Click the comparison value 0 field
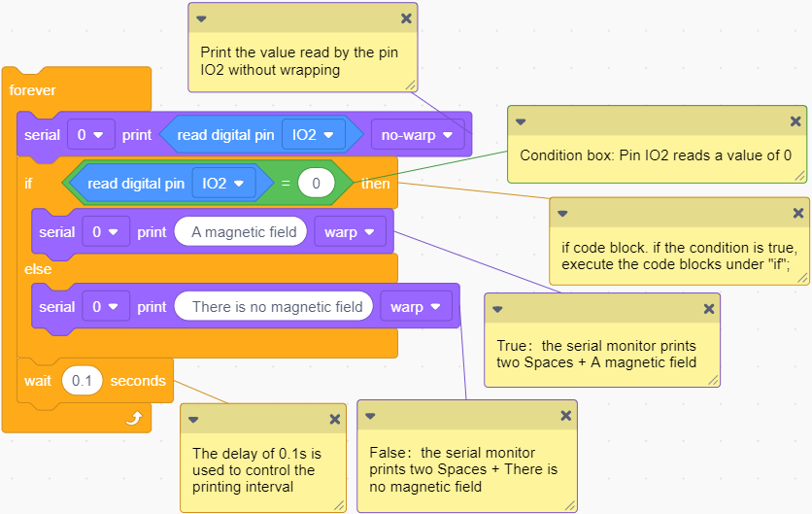Viewport: 812px width, 514px height. point(317,183)
